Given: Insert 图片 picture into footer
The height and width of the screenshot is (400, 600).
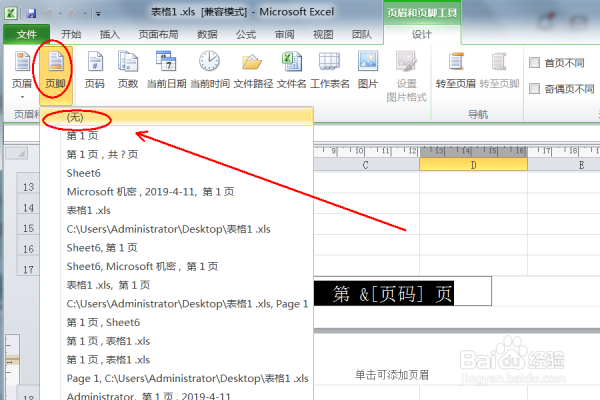Looking at the screenshot, I should point(368,70).
